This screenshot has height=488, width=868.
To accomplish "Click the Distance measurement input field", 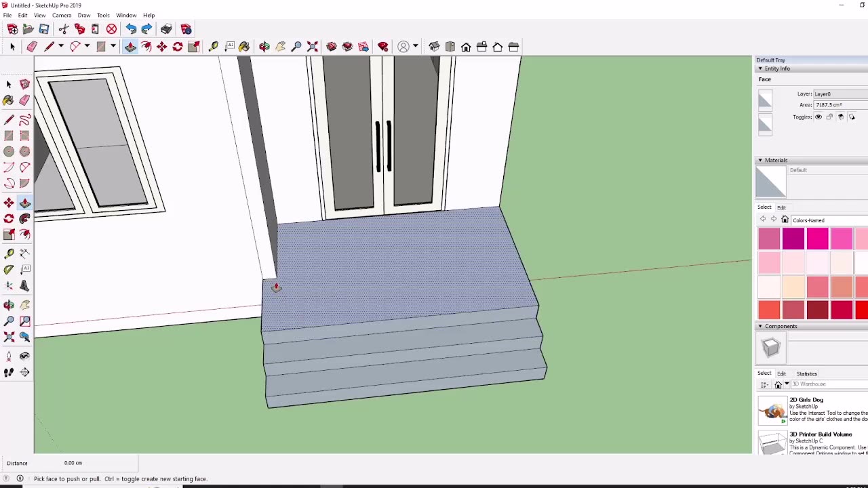I will pyautogui.click(x=99, y=463).
